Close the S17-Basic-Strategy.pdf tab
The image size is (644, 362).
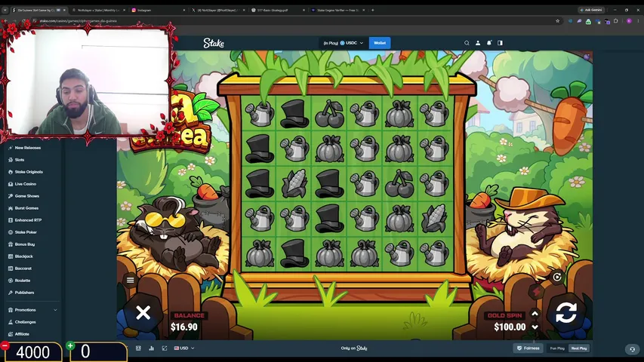[304, 10]
